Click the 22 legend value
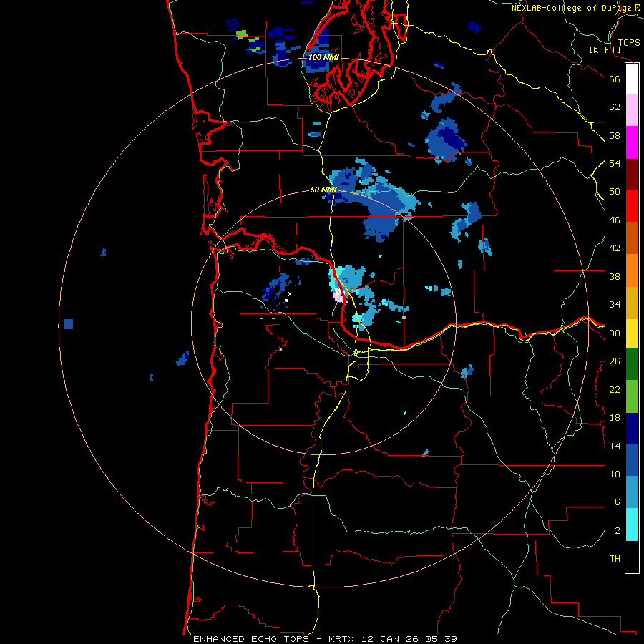Viewport: 644px width, 644px height. click(615, 389)
